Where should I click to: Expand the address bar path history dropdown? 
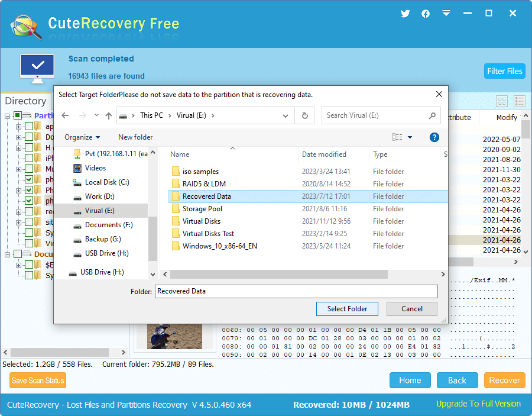pyautogui.click(x=286, y=116)
